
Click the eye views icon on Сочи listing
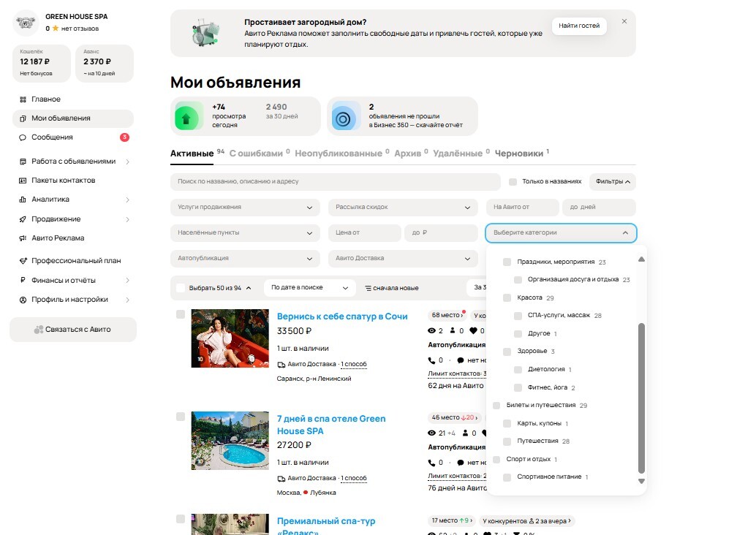pyautogui.click(x=432, y=330)
